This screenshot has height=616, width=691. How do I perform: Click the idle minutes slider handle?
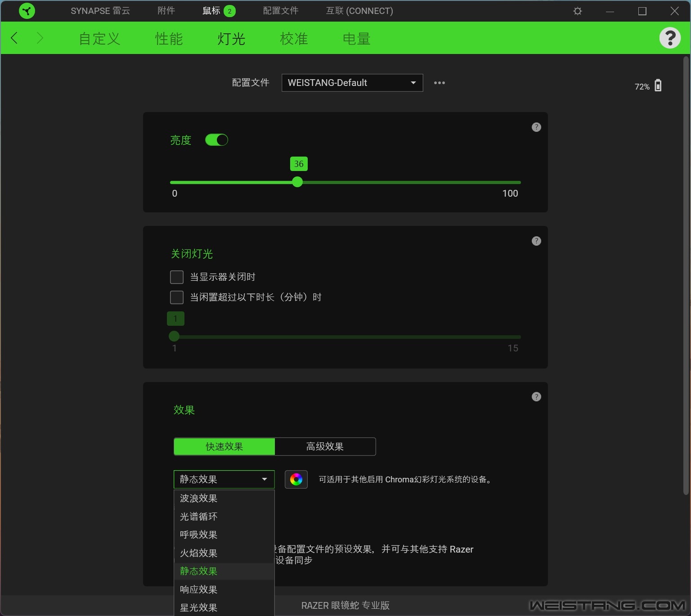point(174,336)
